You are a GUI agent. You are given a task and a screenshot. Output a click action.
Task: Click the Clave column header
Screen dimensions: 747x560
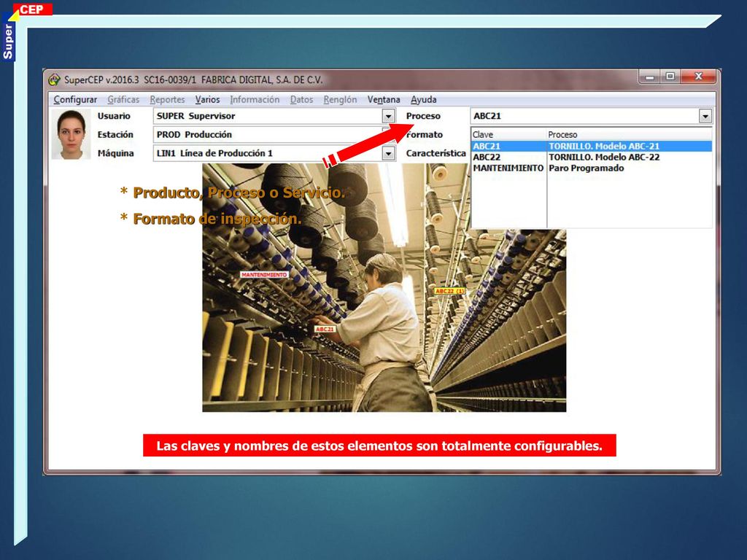[508, 135]
